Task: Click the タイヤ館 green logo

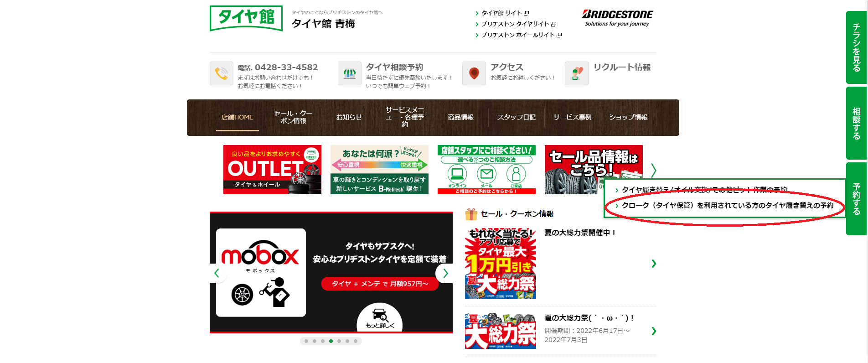Action: coord(246,18)
